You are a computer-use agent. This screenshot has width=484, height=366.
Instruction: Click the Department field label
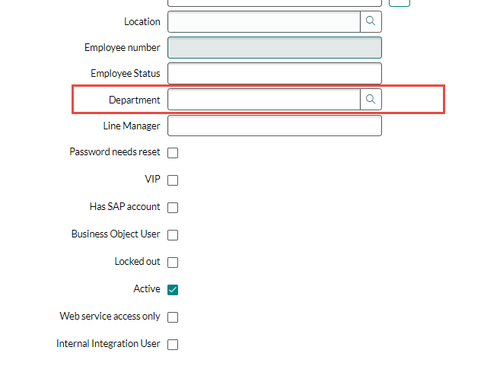(134, 100)
